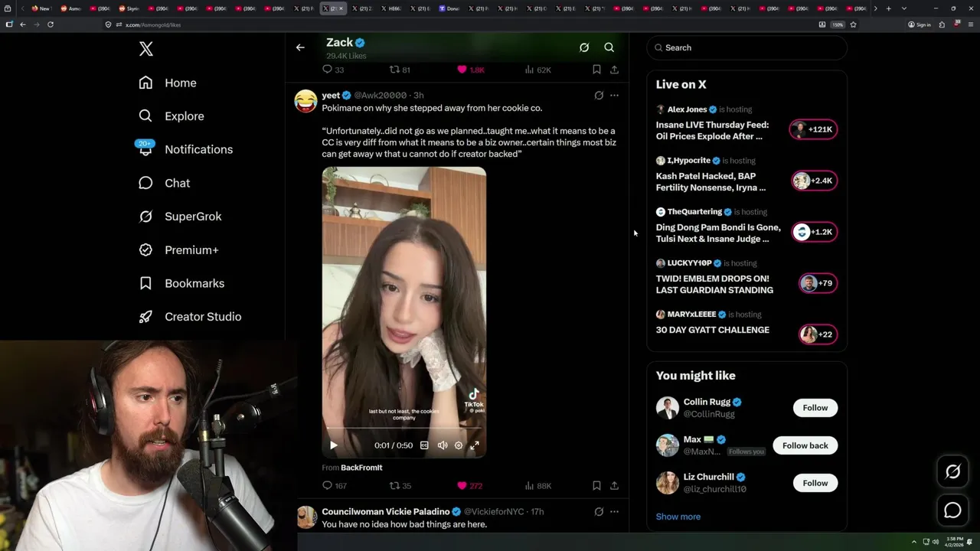Open a new browser tab with plus
This screenshot has width=980, height=551.
coord(888,8)
